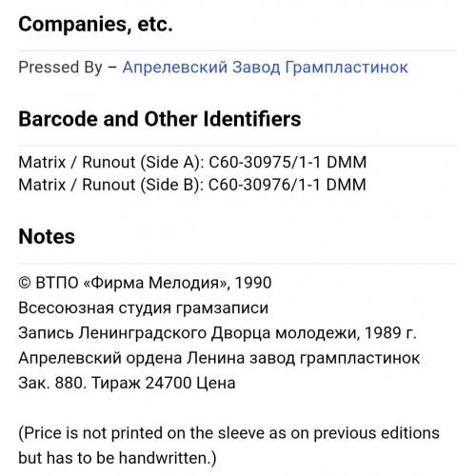The height and width of the screenshot is (476, 476).
Task: Select the C60-30976/1-1 DMM runout value
Action: pyautogui.click(x=288, y=185)
